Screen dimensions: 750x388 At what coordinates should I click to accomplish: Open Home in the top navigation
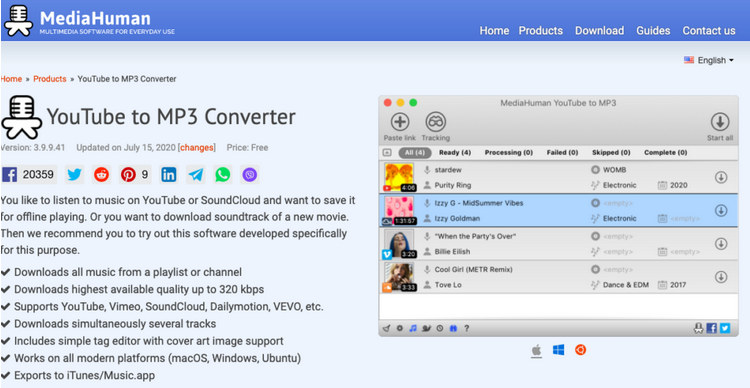coord(494,31)
